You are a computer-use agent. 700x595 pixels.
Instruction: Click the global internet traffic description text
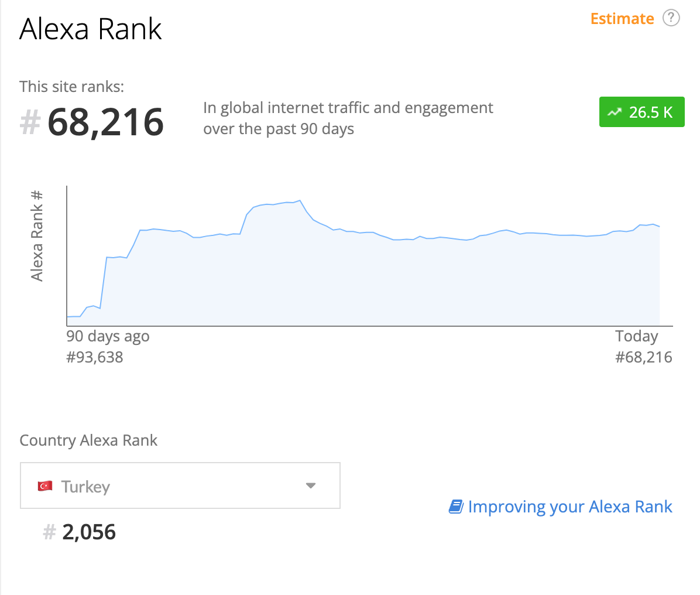[348, 118]
